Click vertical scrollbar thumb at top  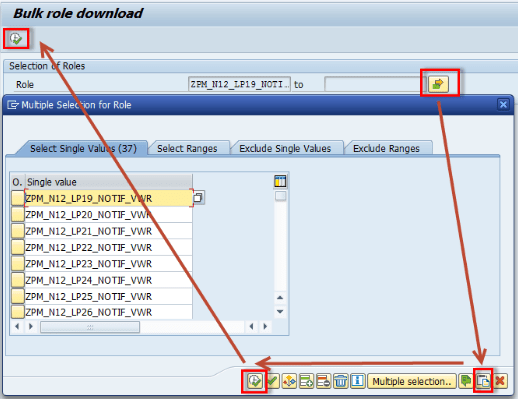(x=280, y=196)
